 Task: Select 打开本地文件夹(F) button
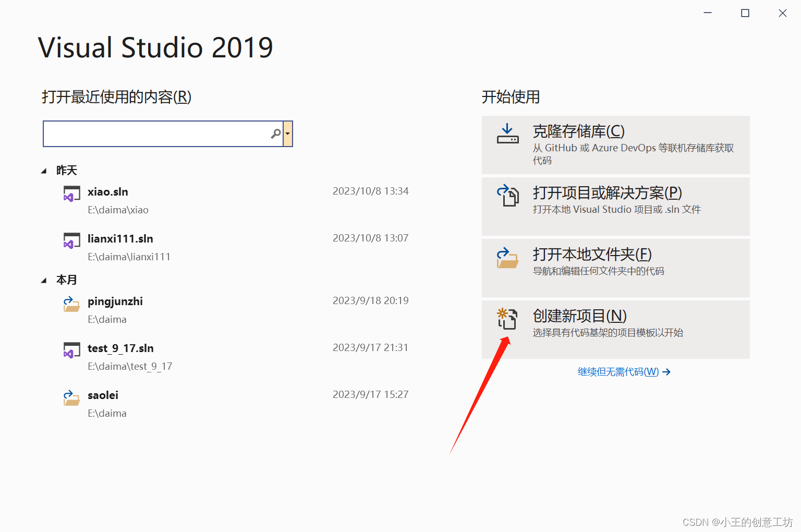[616, 268]
